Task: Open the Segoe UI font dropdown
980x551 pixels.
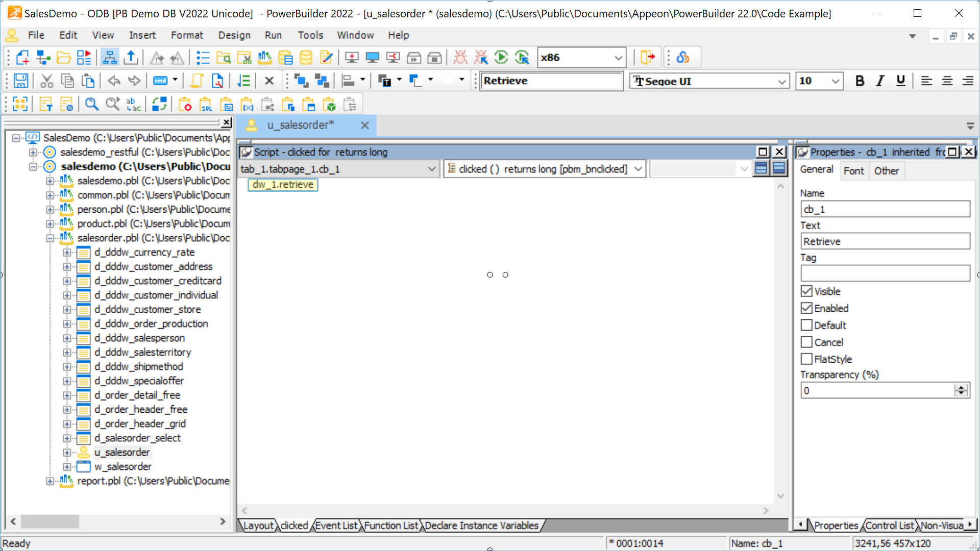Action: [781, 81]
